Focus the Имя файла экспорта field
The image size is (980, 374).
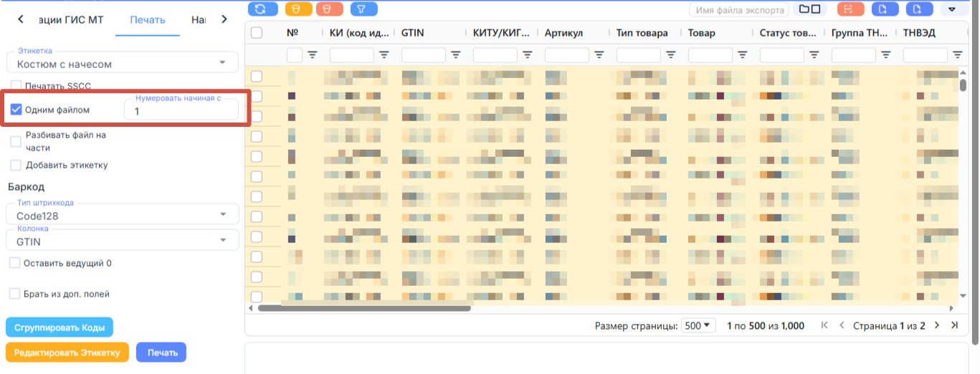point(738,9)
